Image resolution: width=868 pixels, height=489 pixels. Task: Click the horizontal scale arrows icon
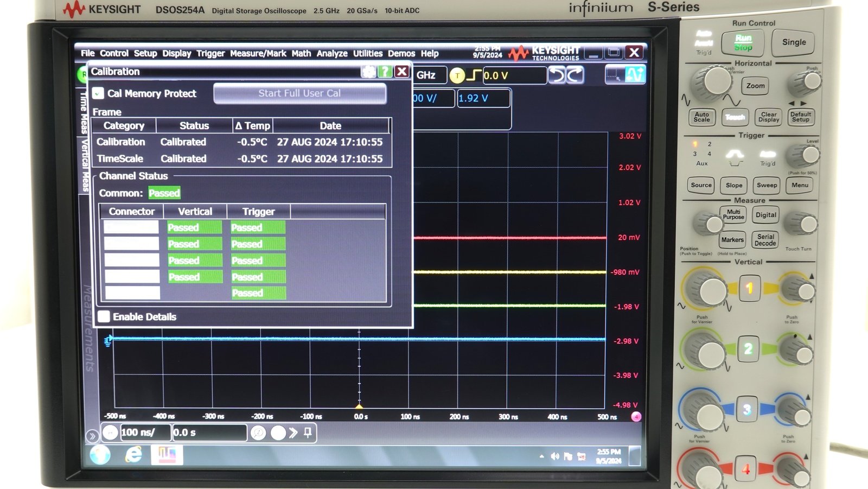(110, 433)
